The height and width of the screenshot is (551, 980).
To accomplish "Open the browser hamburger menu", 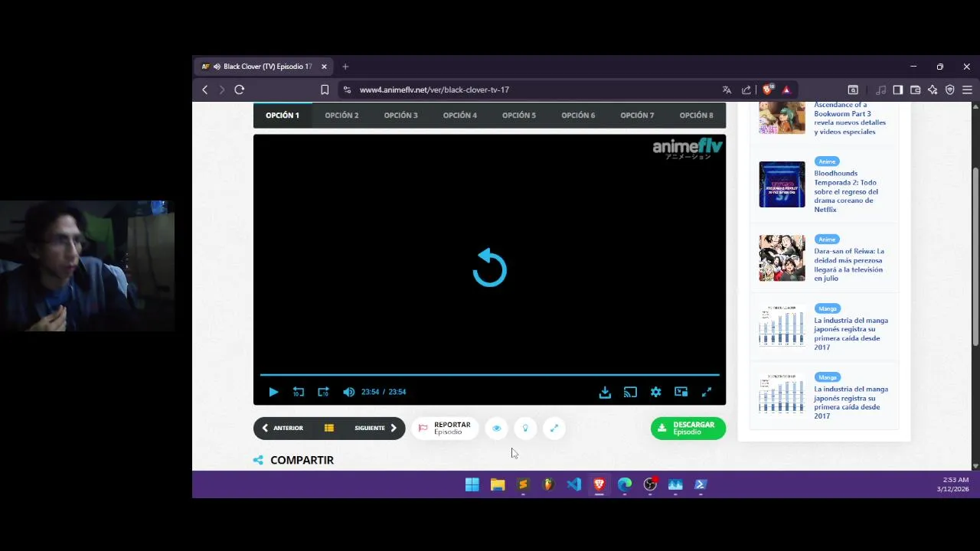I will click(967, 90).
